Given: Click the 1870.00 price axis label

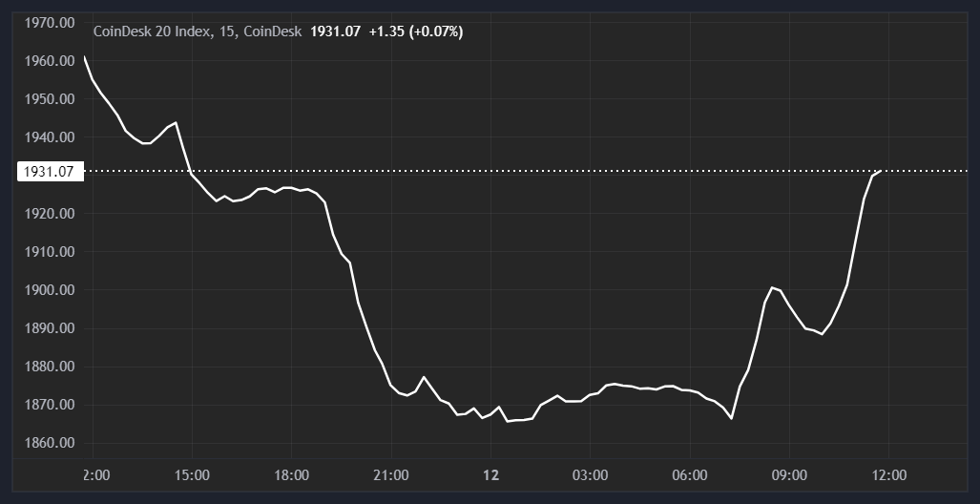Looking at the screenshot, I should pyautogui.click(x=50, y=405).
